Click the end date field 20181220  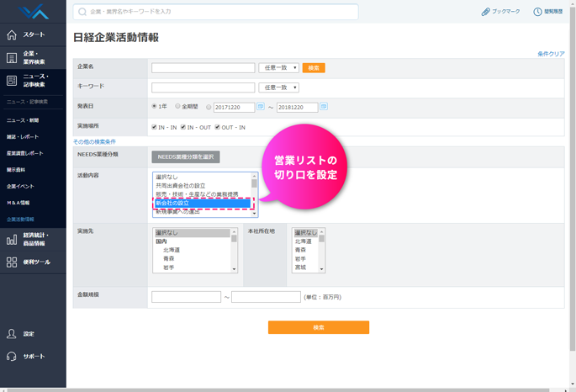(x=297, y=108)
